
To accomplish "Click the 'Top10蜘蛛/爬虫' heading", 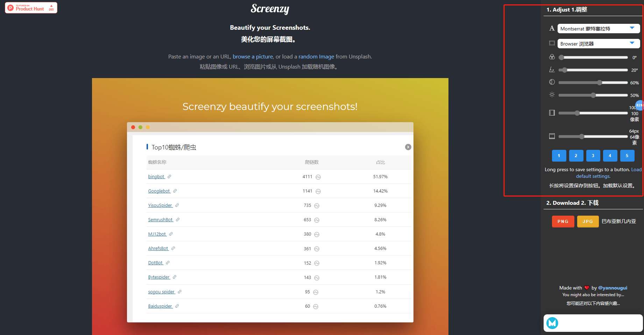I will pyautogui.click(x=174, y=147).
